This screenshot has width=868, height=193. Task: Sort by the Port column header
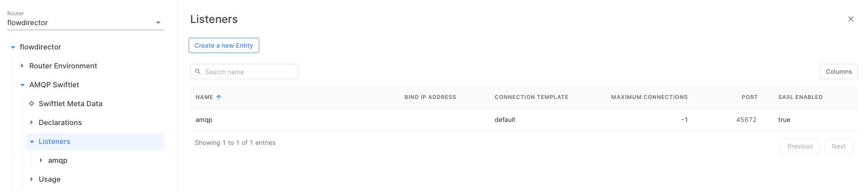coord(749,97)
